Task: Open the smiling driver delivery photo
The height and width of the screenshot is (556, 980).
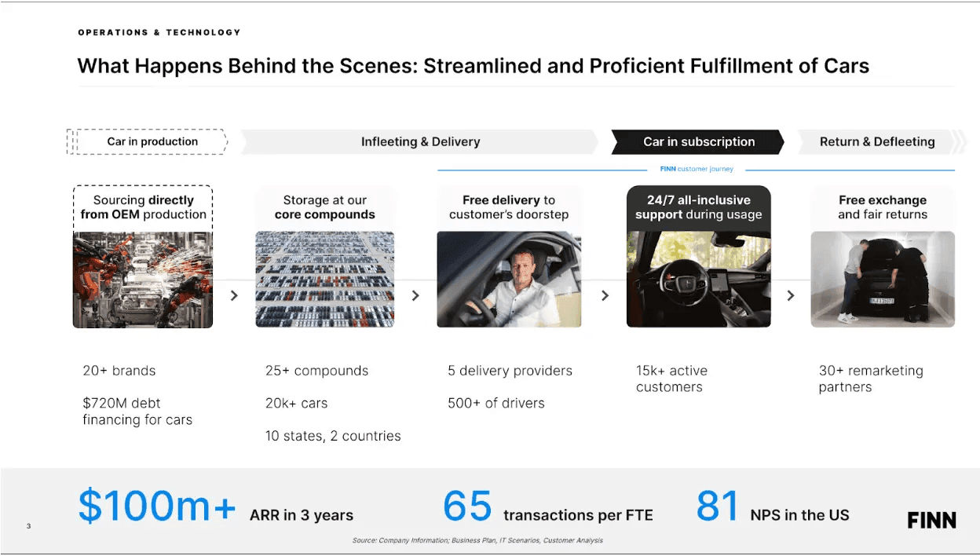Action: point(509,280)
